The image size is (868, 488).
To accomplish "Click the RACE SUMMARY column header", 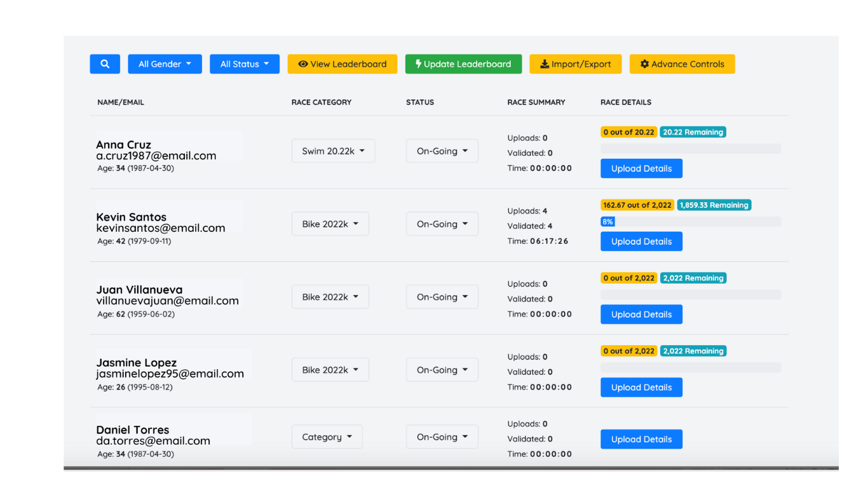I will (536, 102).
